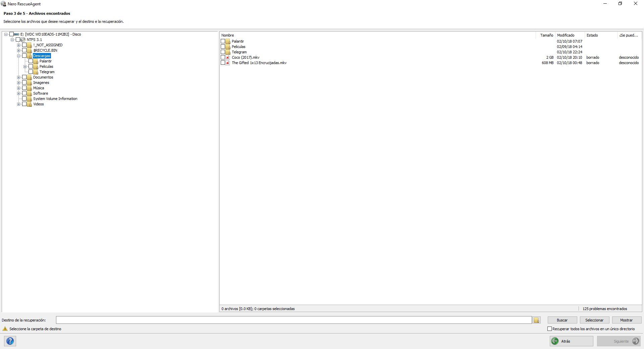Image resolution: width=644 pixels, height=349 pixels.
Task: Open destination folder browse icon
Action: [537, 320]
